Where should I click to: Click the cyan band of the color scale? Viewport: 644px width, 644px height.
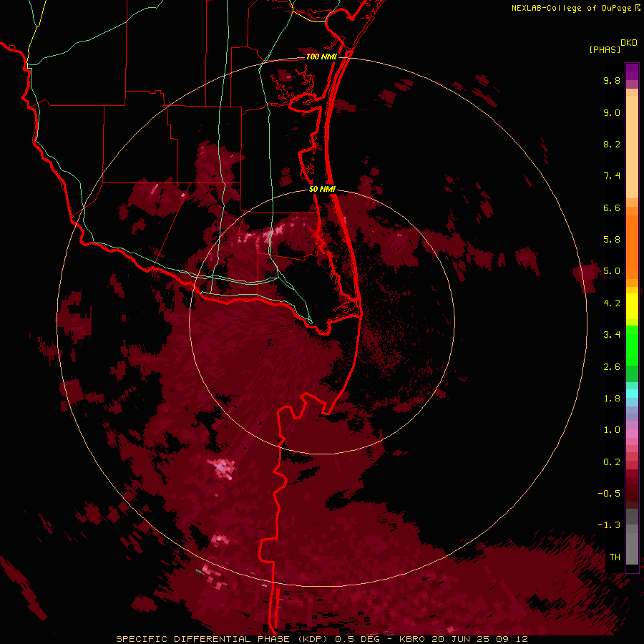[632, 394]
